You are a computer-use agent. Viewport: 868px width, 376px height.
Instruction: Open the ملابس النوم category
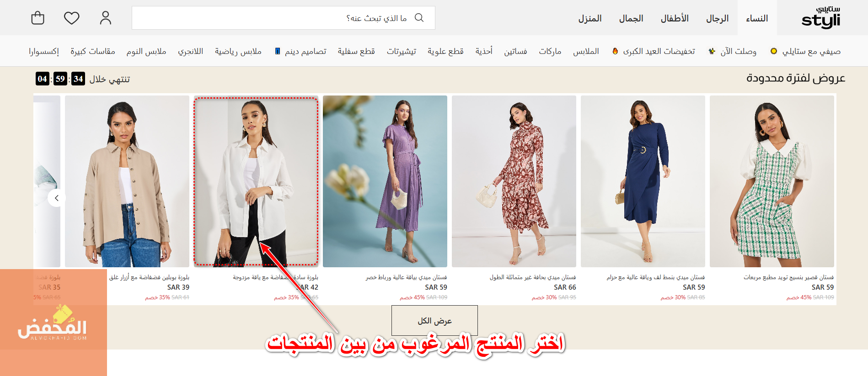146,51
